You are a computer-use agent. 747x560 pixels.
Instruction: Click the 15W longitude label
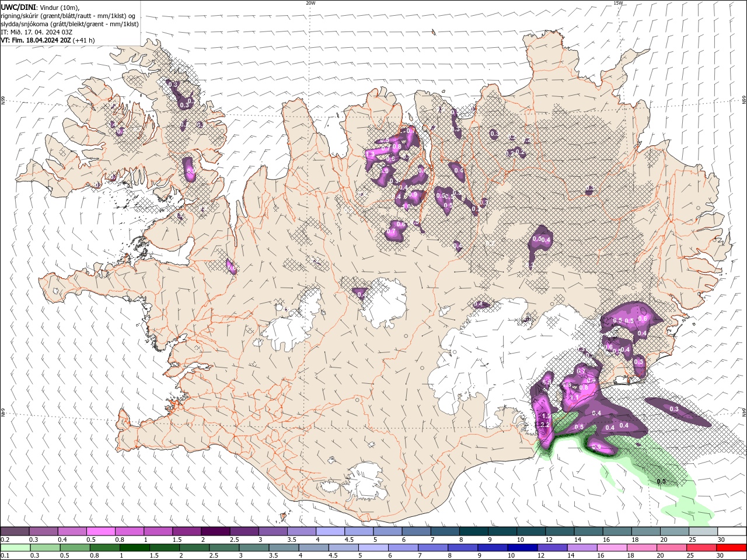point(618,3)
